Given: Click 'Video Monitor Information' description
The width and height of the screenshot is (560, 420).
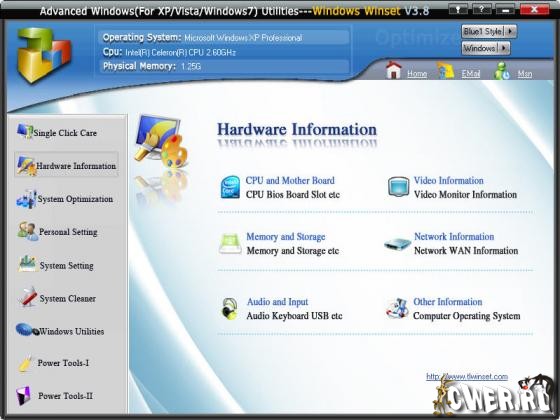Looking at the screenshot, I should click(465, 195).
